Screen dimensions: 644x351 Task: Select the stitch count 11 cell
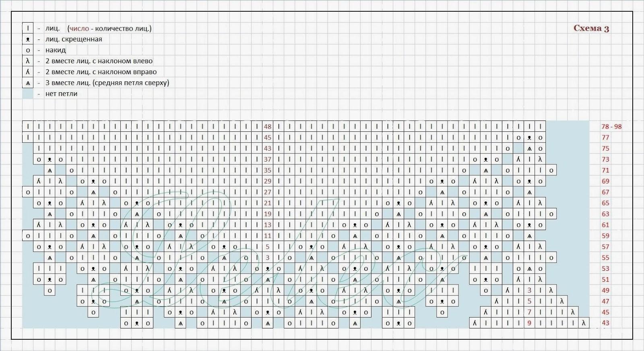tap(268, 236)
